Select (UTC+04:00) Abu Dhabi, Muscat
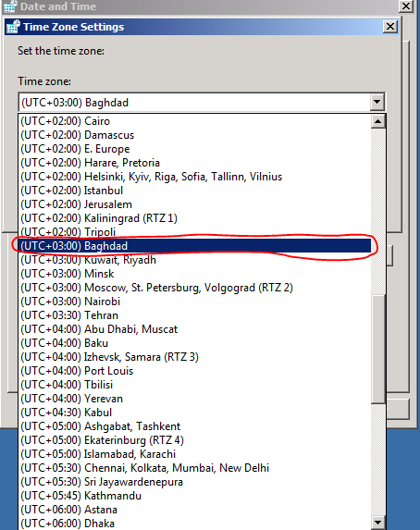 195,329
